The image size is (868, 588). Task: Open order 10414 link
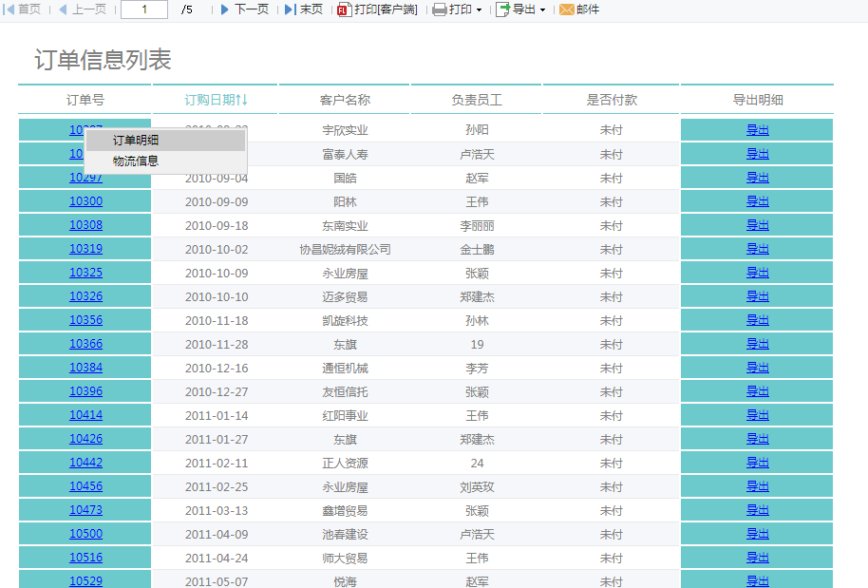[x=85, y=415]
